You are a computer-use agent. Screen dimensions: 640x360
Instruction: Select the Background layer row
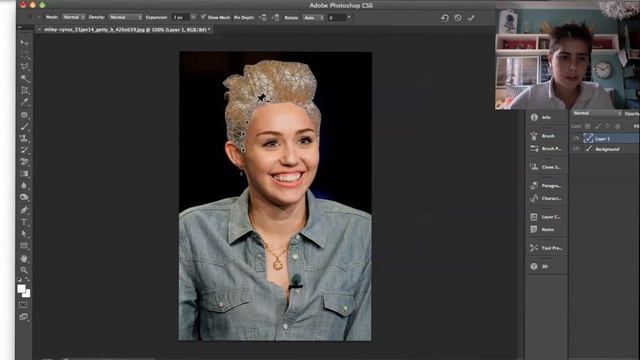(605, 149)
